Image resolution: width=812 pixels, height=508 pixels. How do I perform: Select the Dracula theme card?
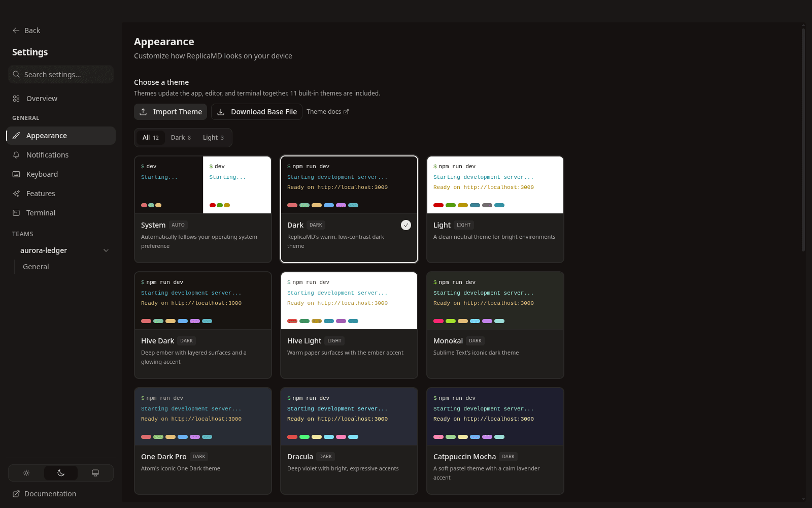click(x=349, y=441)
